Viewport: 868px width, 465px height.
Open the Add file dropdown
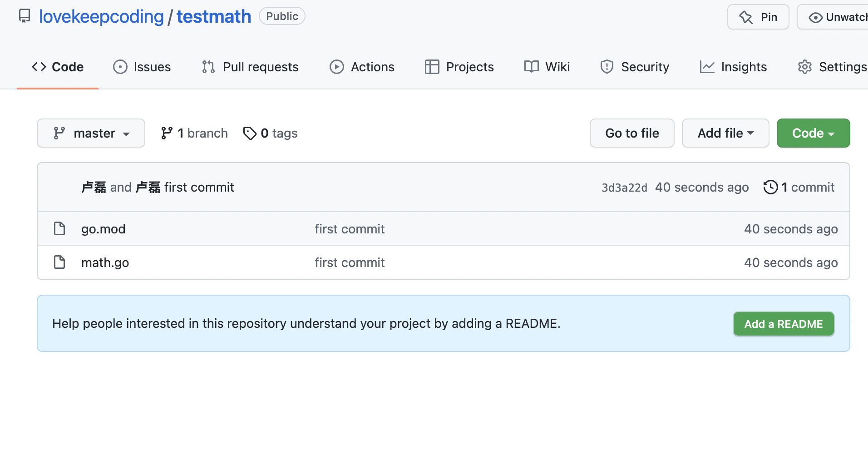725,133
